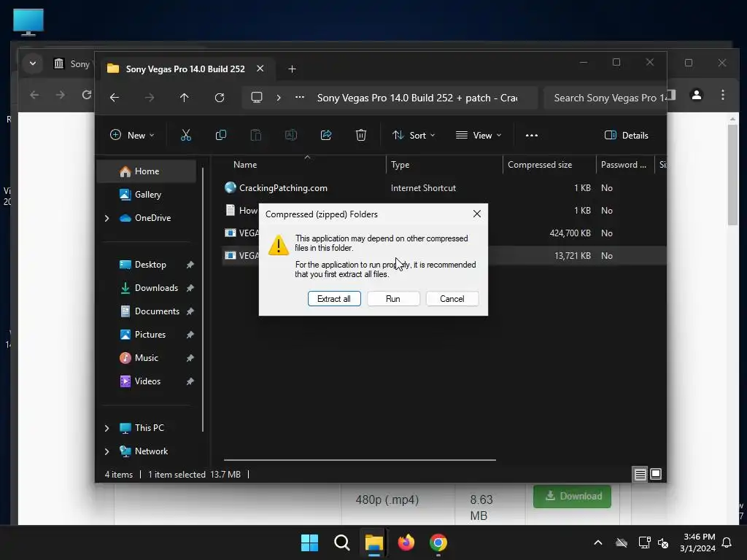Open the Downloads quick access folder
The width and height of the screenshot is (747, 560).
pos(156,287)
